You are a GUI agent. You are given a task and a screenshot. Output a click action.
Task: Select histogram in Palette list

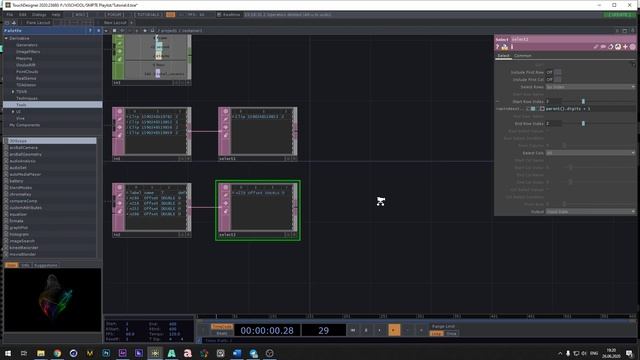pyautogui.click(x=19, y=234)
